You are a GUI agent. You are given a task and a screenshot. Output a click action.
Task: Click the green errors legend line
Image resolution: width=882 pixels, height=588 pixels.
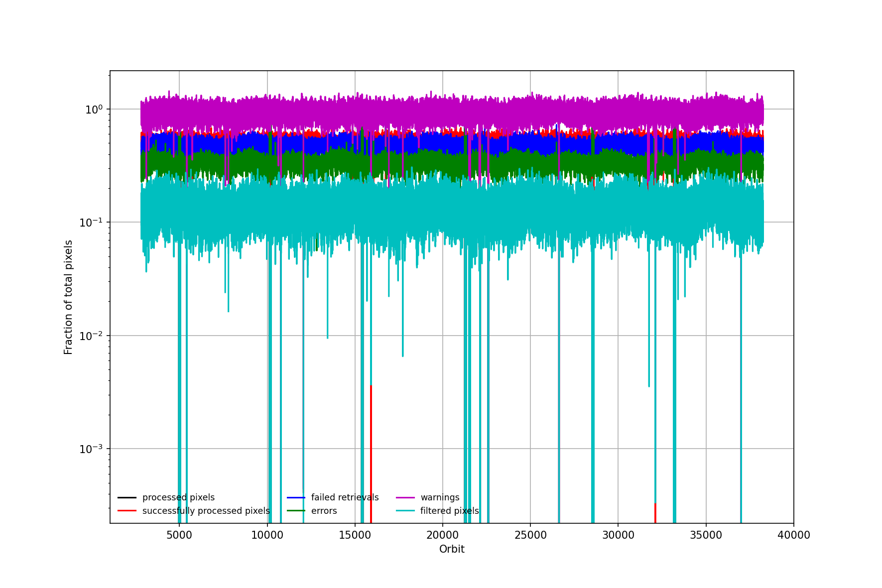coord(296,511)
